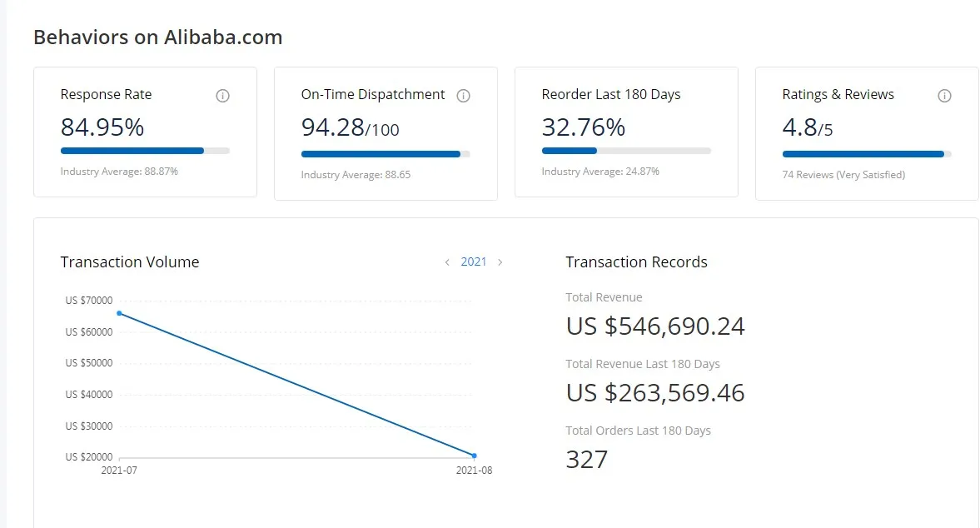Click the Ratings & Reviews progress bar
Image resolution: width=980 pixels, height=528 pixels.
[867, 154]
